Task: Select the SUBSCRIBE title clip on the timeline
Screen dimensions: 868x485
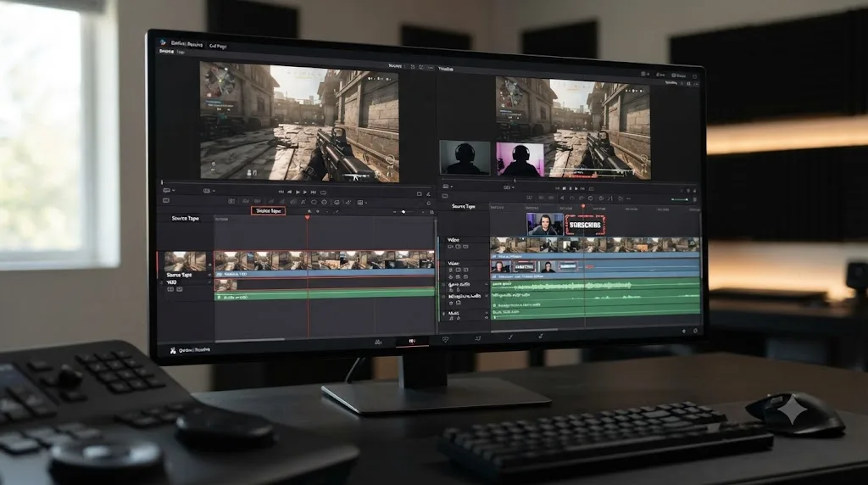Action: pos(586,225)
